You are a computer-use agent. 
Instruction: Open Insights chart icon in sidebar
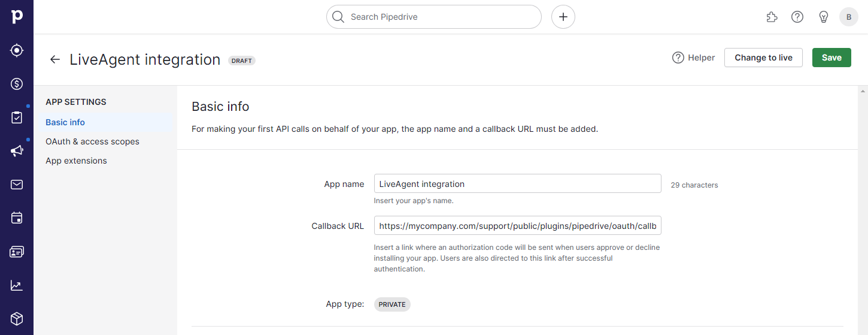pyautogui.click(x=17, y=285)
